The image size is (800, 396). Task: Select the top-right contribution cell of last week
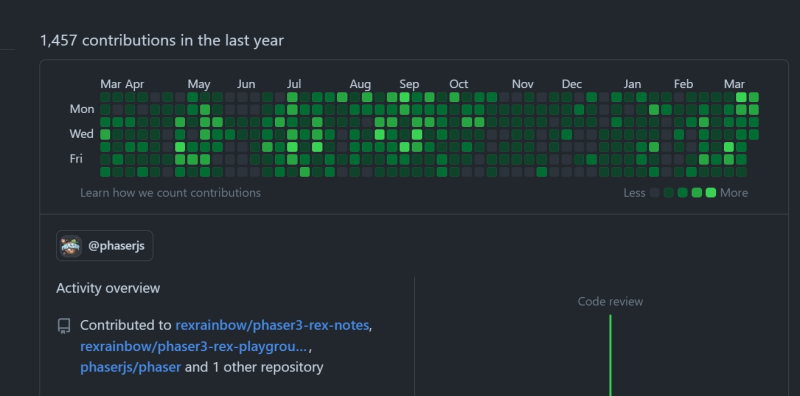coord(754,97)
